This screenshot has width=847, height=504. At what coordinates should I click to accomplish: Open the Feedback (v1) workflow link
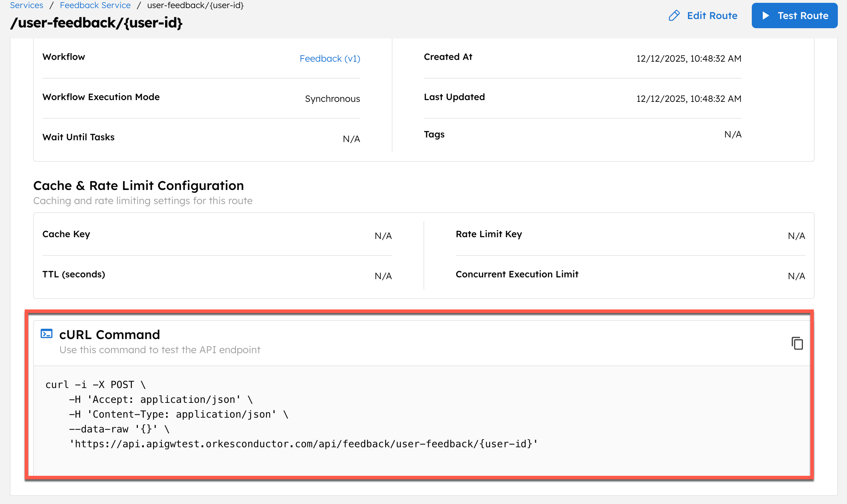330,59
